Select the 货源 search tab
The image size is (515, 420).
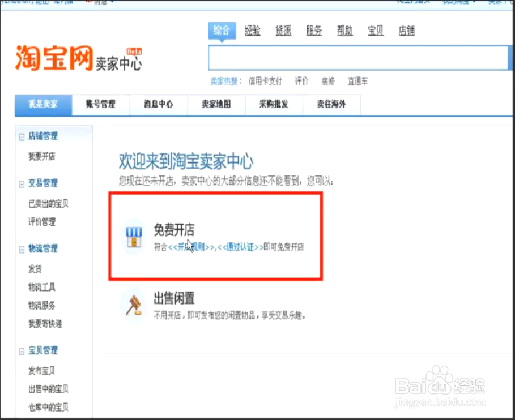tap(283, 31)
